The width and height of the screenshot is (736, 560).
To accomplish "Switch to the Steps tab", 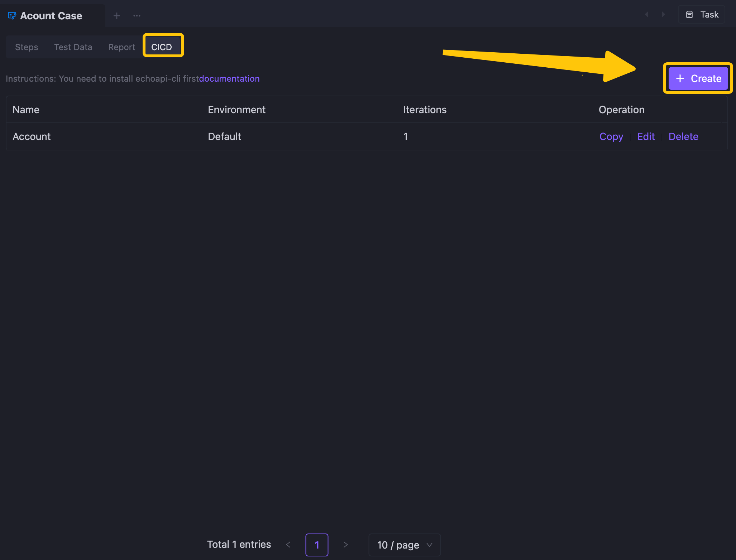I will click(27, 47).
